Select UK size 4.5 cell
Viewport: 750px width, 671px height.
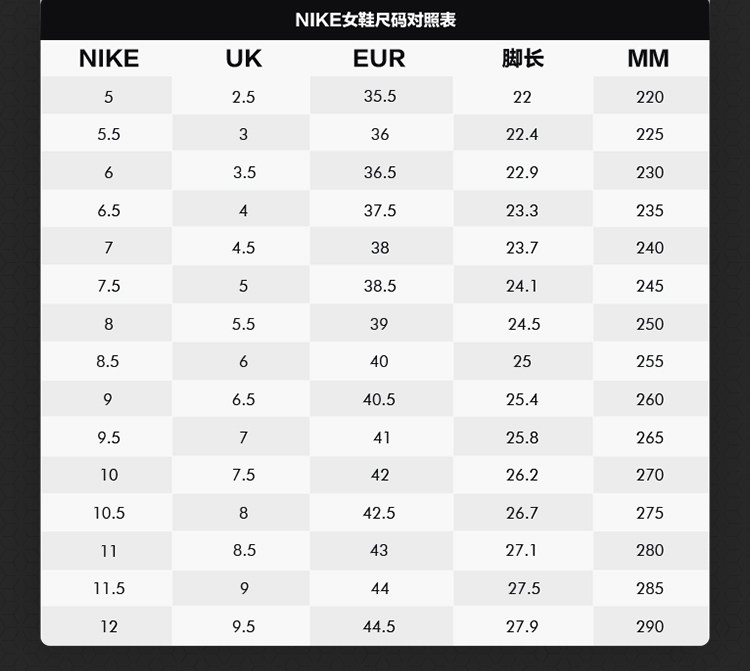pyautogui.click(x=243, y=248)
